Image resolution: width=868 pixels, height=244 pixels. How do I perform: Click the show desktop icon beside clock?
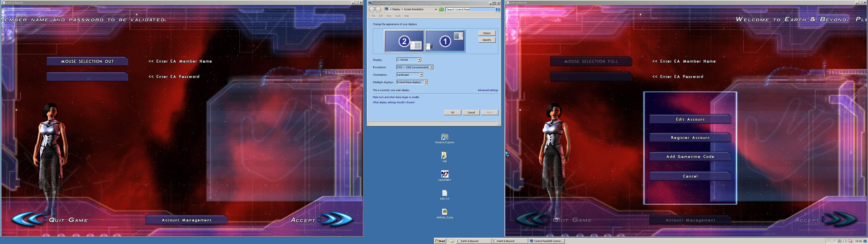(865, 241)
